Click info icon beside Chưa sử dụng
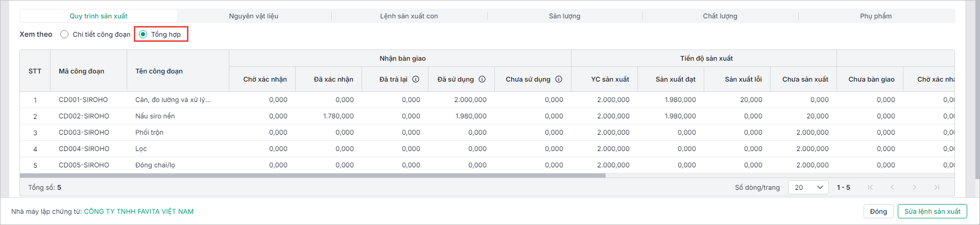The image size is (980, 225). click(559, 79)
